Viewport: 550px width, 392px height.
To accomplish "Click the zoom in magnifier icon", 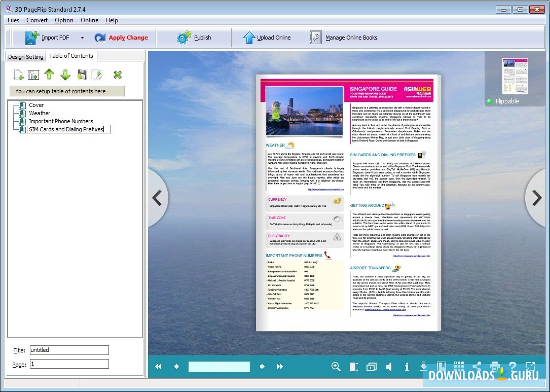I will [336, 367].
